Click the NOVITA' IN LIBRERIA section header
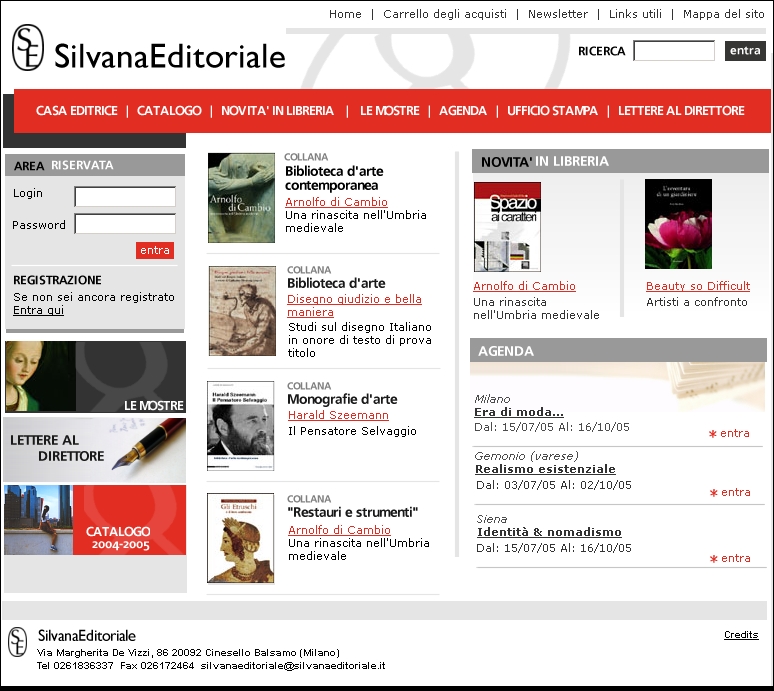774x691 pixels. click(620, 161)
